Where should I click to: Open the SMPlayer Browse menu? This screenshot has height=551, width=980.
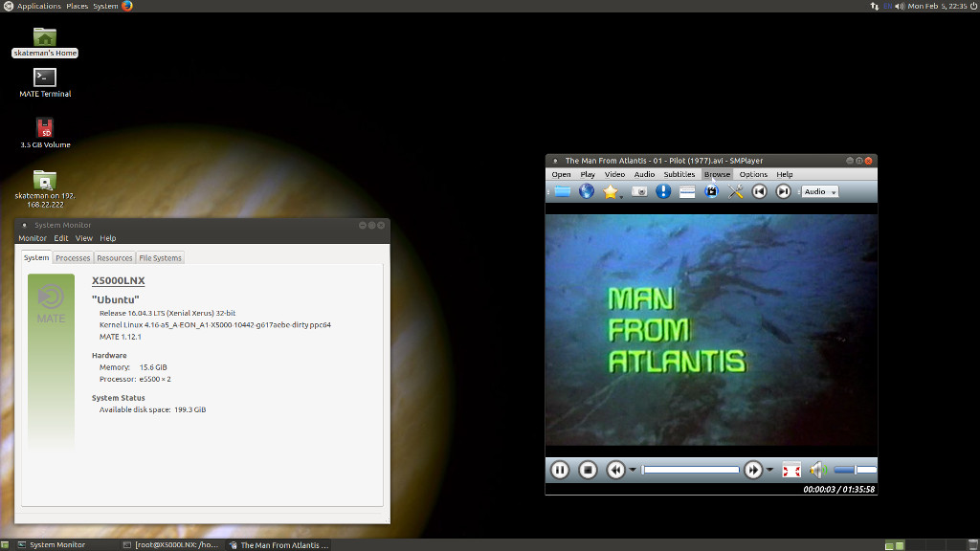[717, 174]
